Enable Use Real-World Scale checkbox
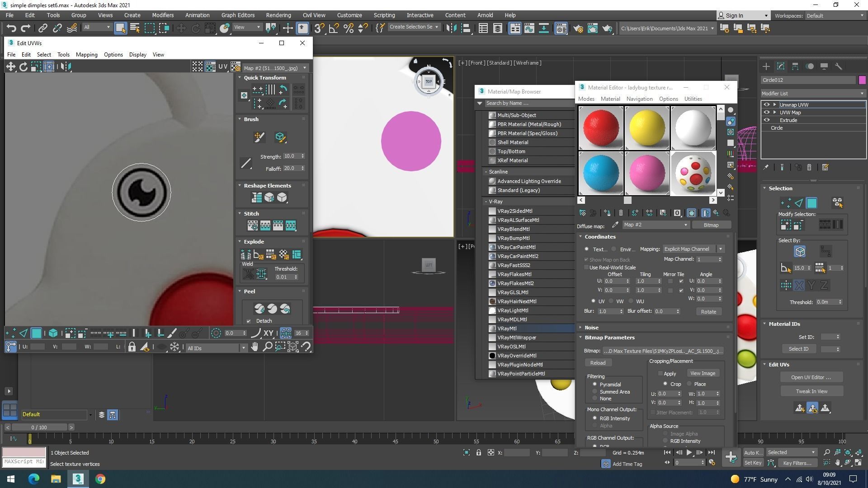Image resolution: width=868 pixels, height=488 pixels. click(x=586, y=267)
